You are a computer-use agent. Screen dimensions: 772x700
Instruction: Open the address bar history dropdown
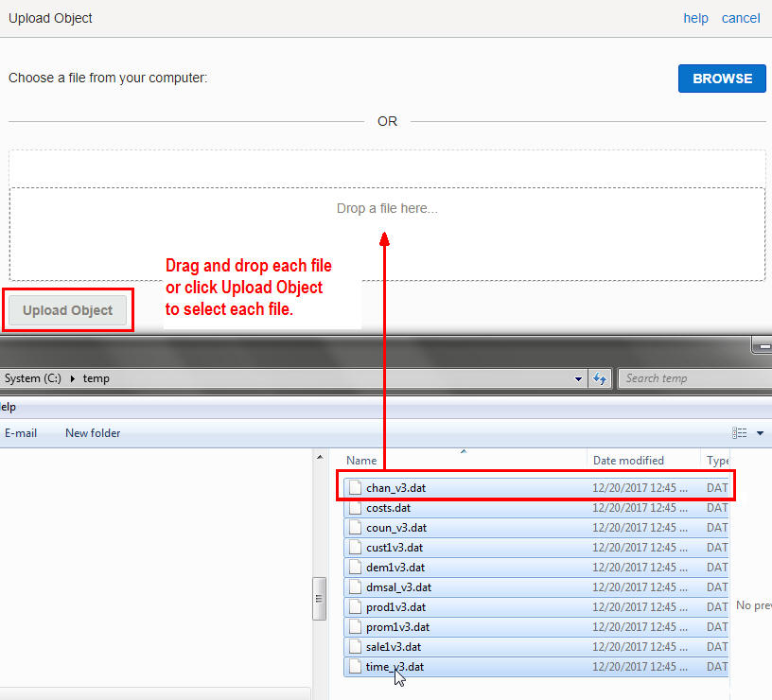578,378
